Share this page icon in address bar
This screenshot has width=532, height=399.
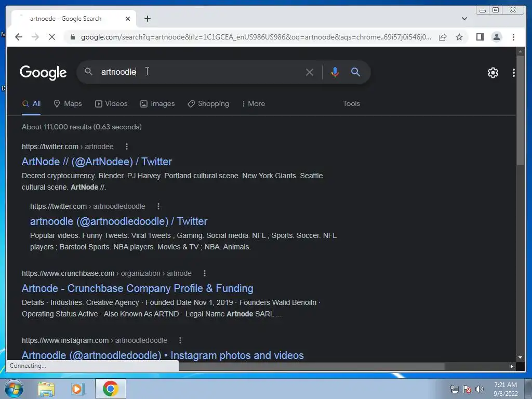443,37
